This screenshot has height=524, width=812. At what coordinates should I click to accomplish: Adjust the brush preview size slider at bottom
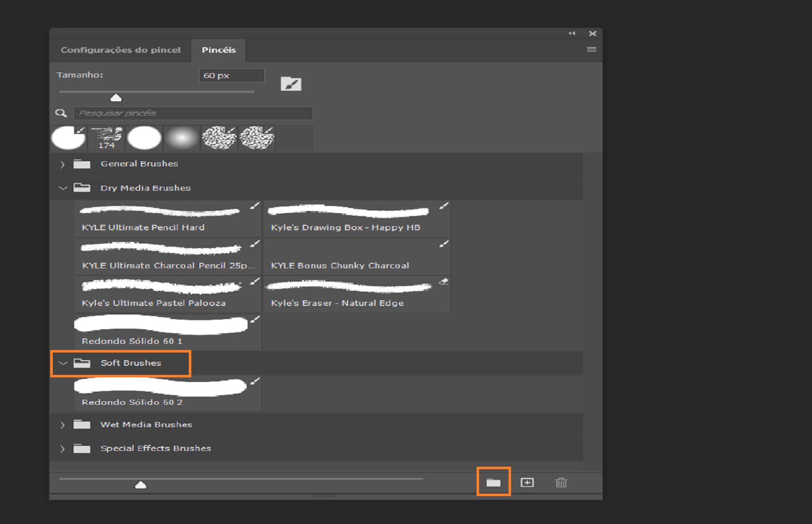coord(141,485)
